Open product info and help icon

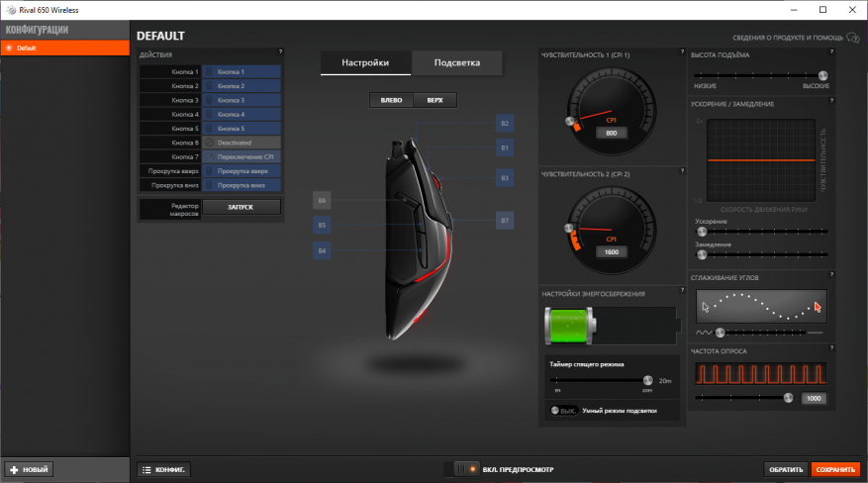tap(853, 38)
